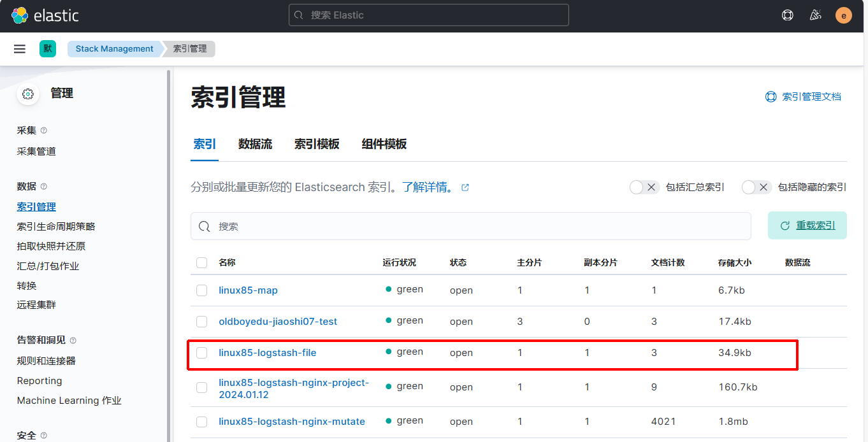Open the help lifebuoy icon in header
The image size is (868, 442).
coord(788,15)
